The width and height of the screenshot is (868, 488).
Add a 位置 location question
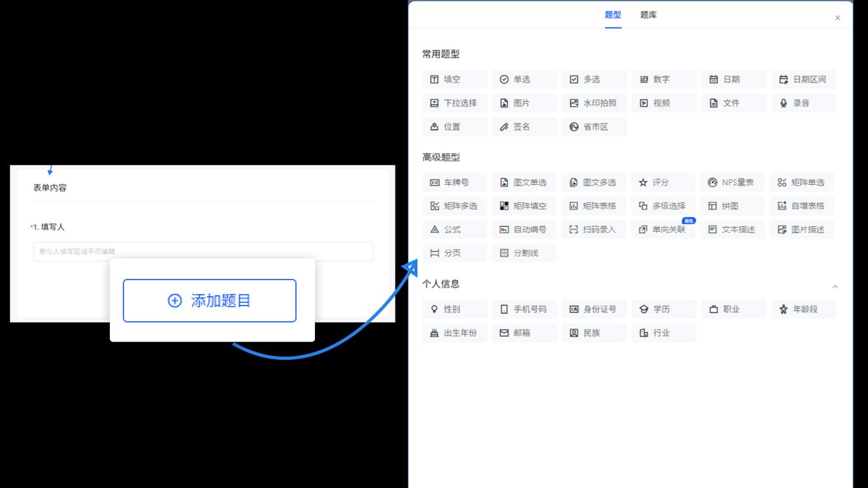coord(454,126)
